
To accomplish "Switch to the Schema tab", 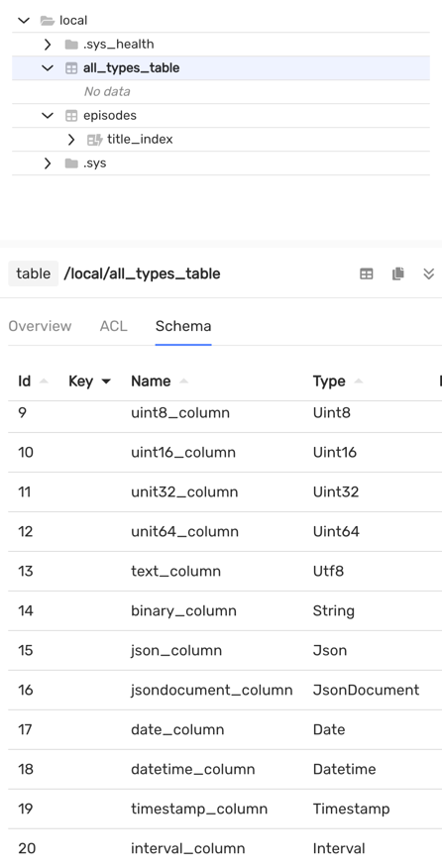I will (x=183, y=326).
